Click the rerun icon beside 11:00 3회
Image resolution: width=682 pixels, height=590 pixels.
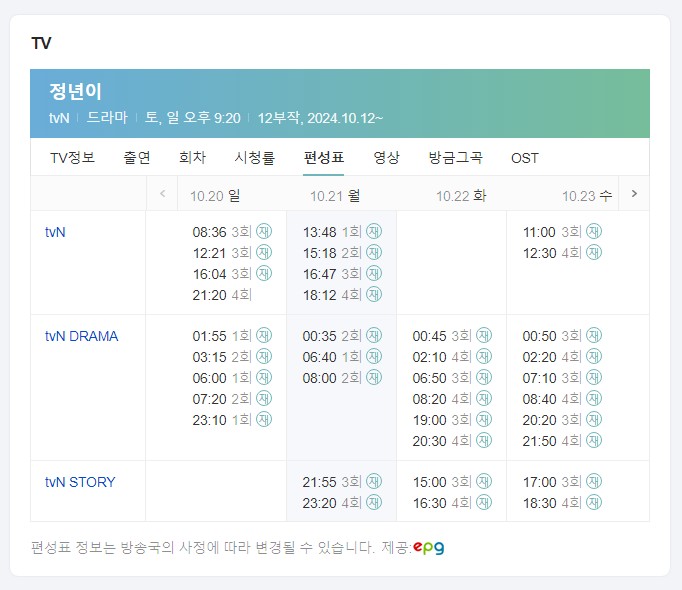click(x=594, y=231)
